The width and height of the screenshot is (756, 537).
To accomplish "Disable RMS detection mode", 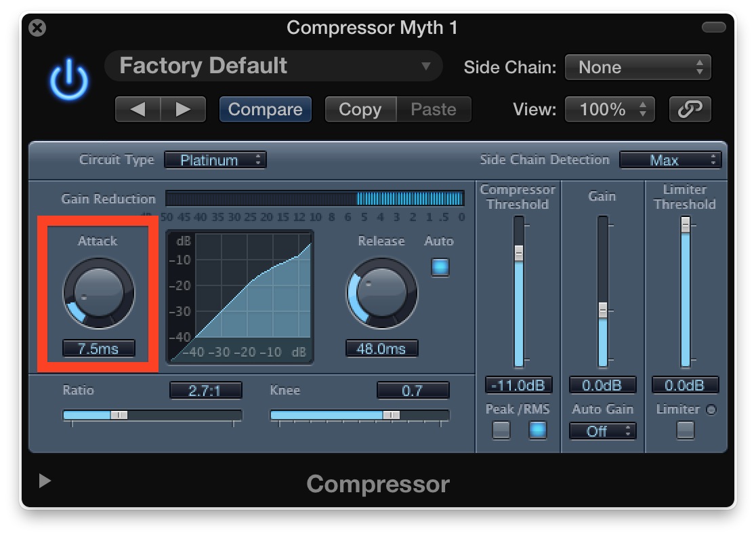I will point(537,431).
